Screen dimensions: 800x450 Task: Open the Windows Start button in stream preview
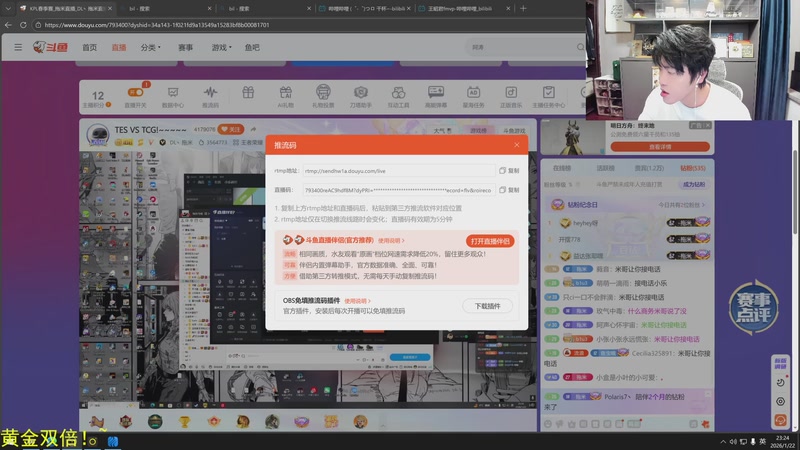pyautogui.click(x=84, y=405)
